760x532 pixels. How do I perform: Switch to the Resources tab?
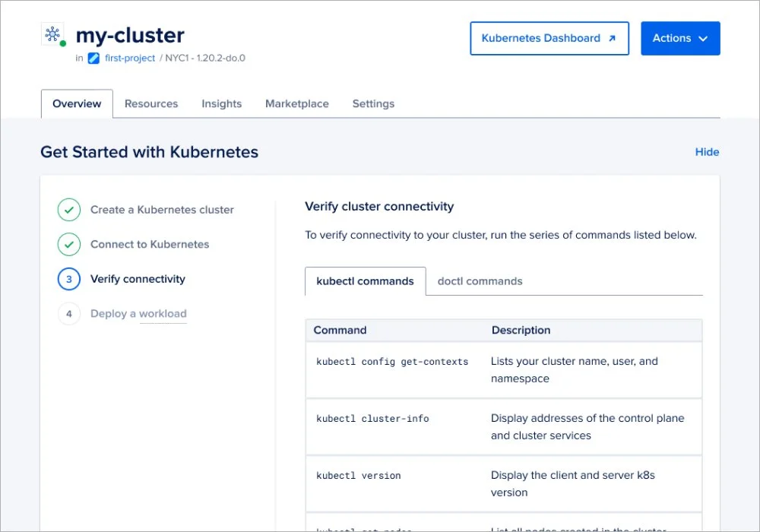coord(151,103)
